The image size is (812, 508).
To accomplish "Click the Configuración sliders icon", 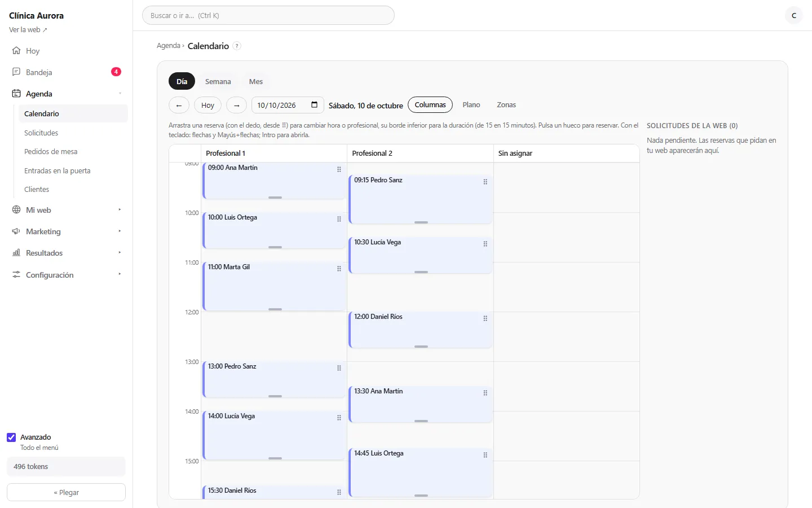I will point(16,275).
